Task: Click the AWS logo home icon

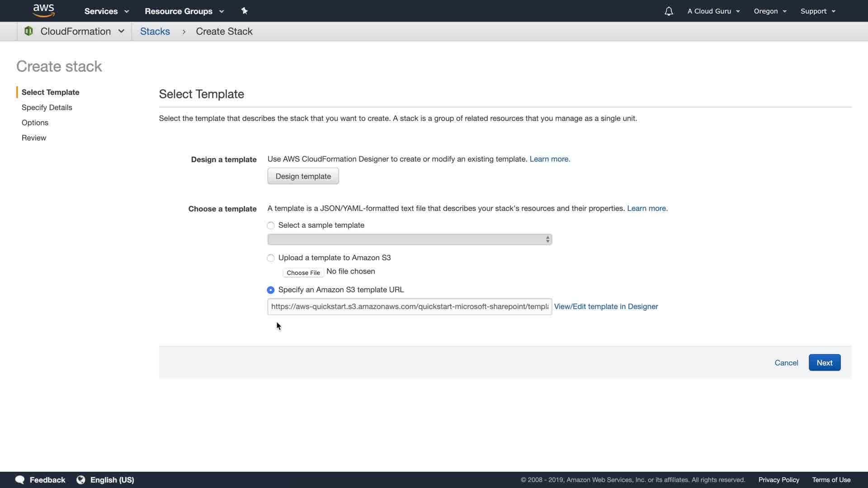Action: click(43, 10)
